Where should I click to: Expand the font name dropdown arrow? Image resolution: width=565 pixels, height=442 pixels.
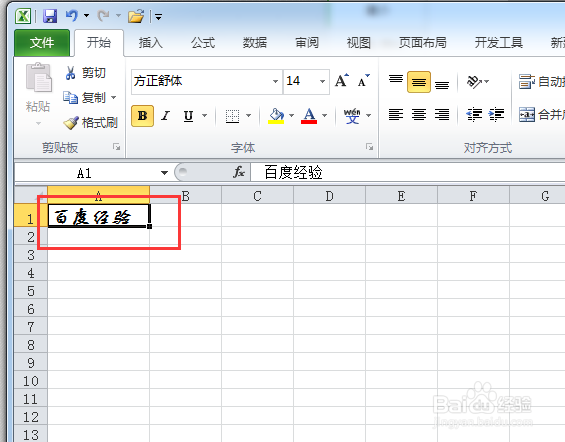[x=275, y=81]
